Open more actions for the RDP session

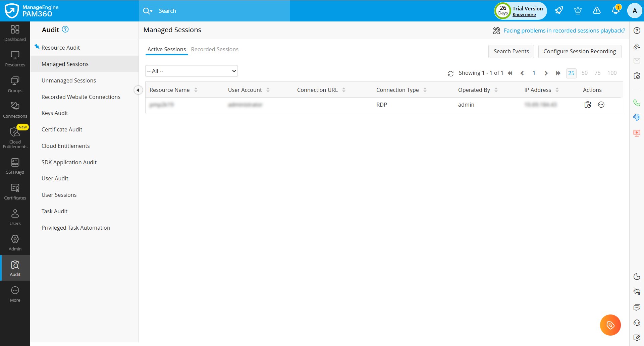[x=601, y=105]
